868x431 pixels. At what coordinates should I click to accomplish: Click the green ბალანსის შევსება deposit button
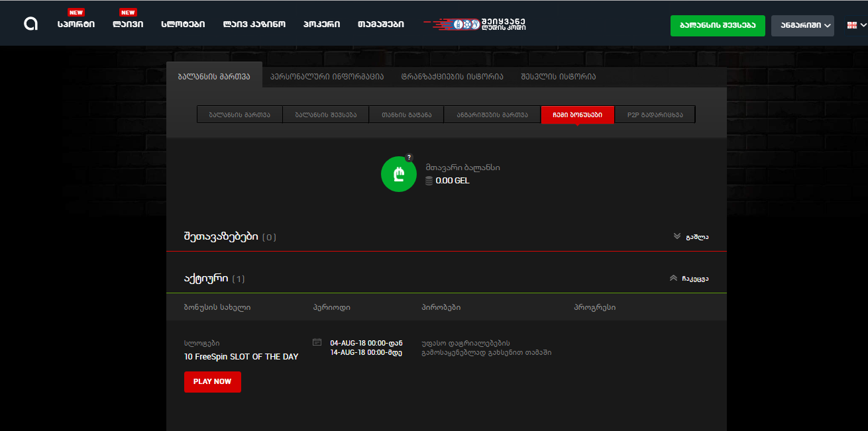tap(718, 26)
